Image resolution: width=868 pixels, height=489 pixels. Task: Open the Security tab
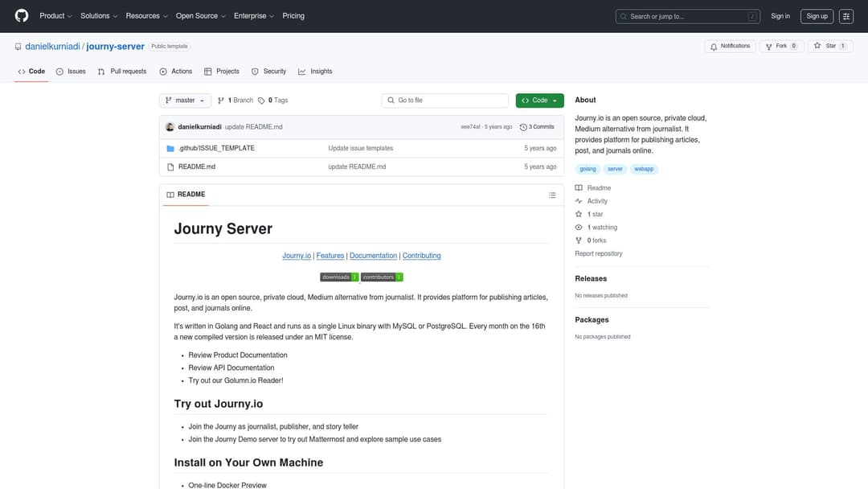[x=269, y=72]
